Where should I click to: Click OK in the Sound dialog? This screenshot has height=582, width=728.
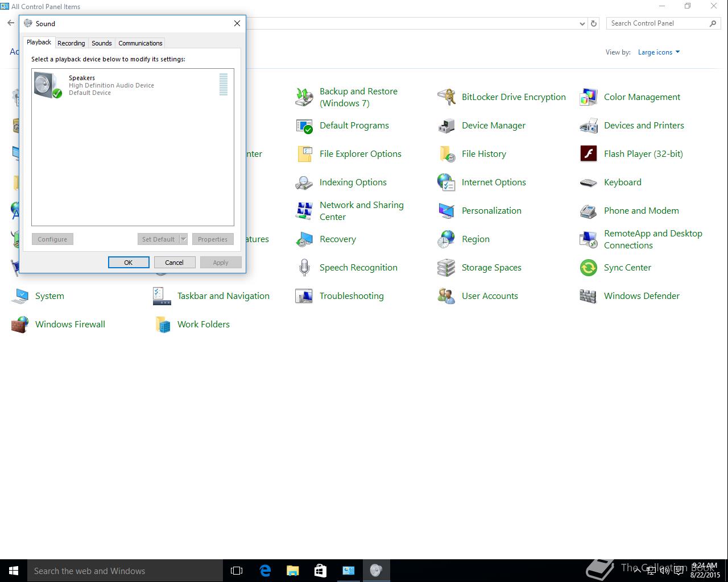(129, 262)
